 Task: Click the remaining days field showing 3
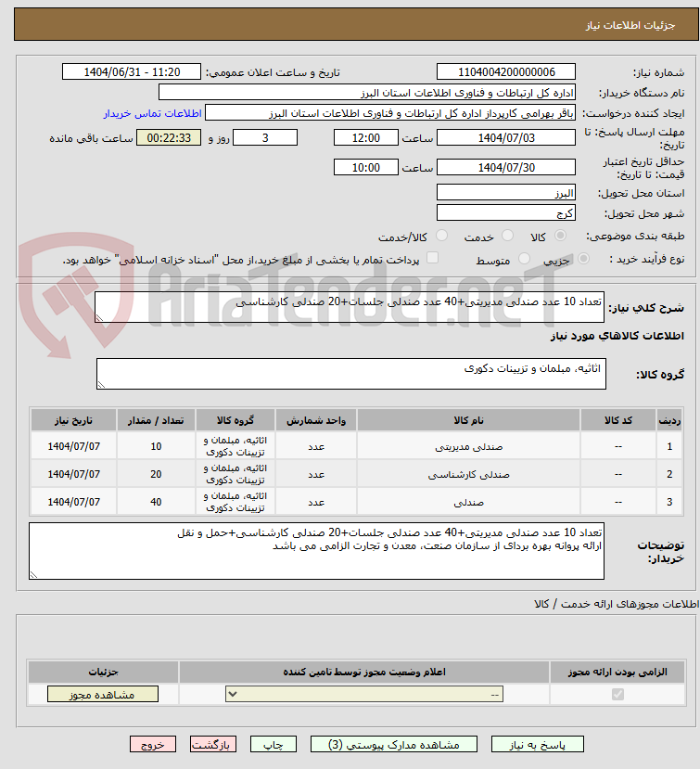(x=265, y=138)
